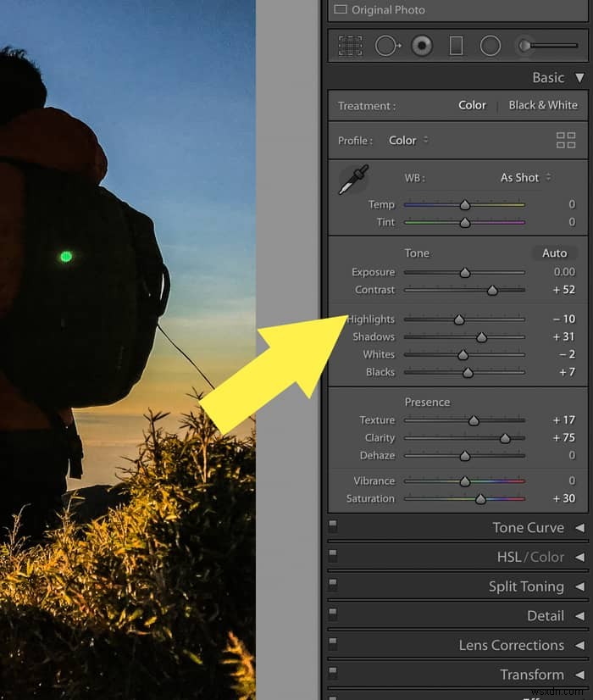The width and height of the screenshot is (593, 700).
Task: Click the Blacks slider handle
Action: [x=468, y=372]
